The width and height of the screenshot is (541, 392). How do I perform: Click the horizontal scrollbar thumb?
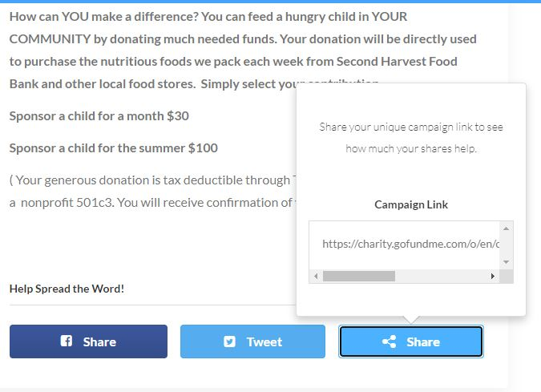358,276
